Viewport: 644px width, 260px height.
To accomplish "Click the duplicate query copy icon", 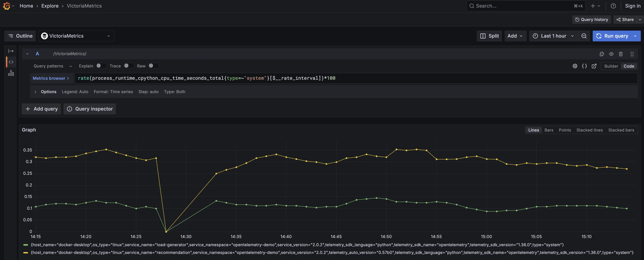I will click(601, 54).
